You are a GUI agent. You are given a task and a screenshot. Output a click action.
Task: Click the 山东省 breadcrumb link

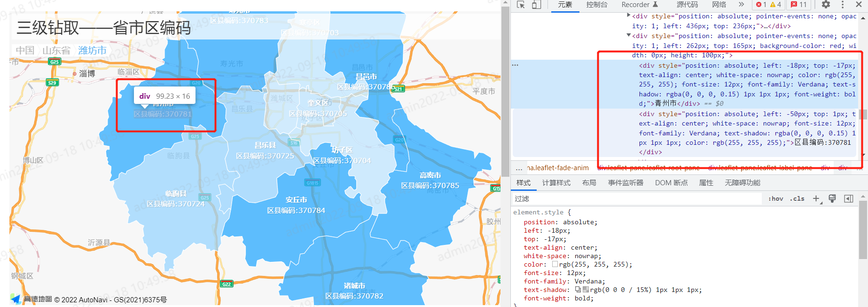(x=56, y=50)
